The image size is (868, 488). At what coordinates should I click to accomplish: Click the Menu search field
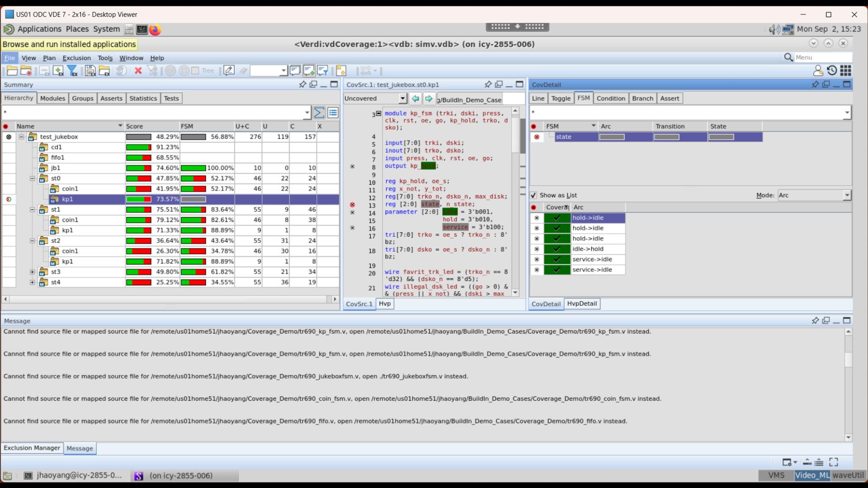click(823, 57)
